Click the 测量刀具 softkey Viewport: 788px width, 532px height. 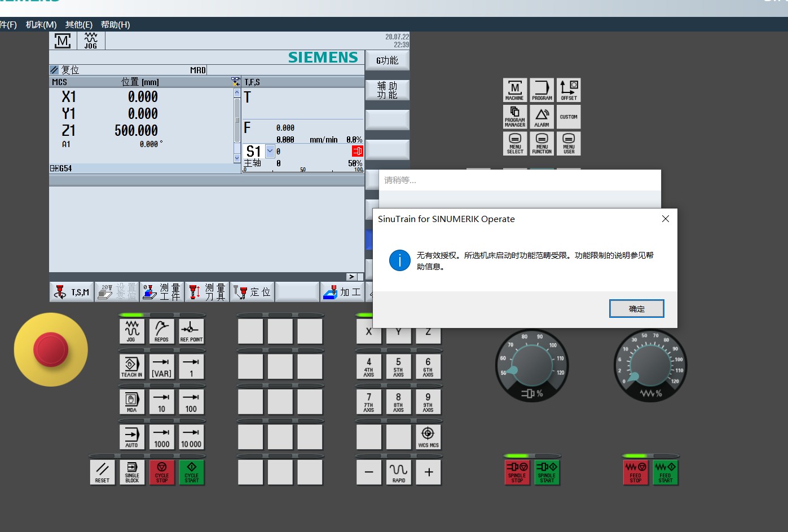tap(207, 291)
